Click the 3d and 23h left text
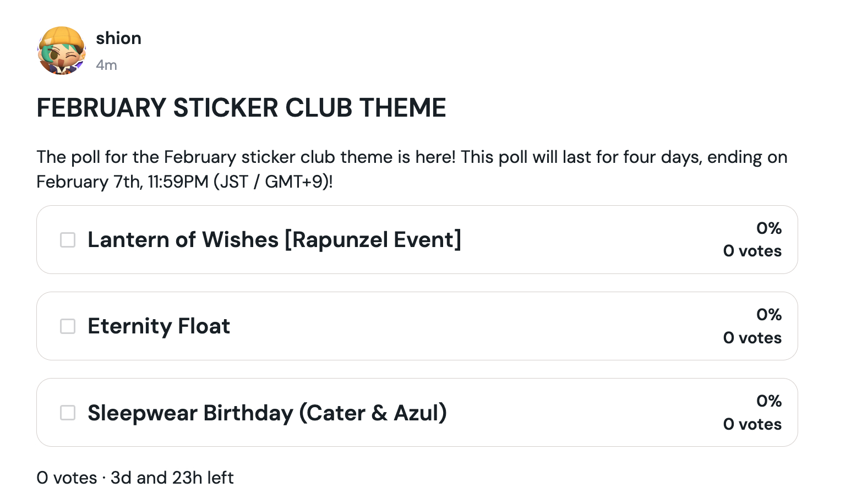This screenshot has width=851, height=504. [x=172, y=478]
